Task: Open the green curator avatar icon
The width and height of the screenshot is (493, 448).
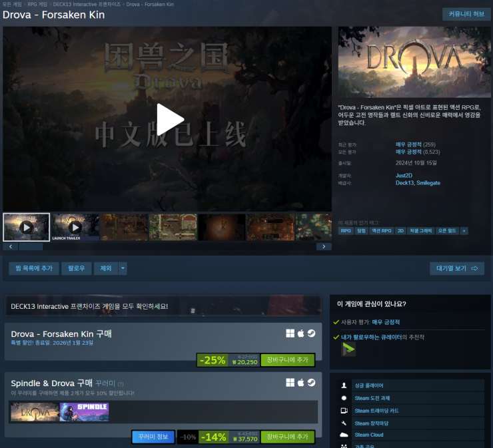Action: tap(348, 349)
